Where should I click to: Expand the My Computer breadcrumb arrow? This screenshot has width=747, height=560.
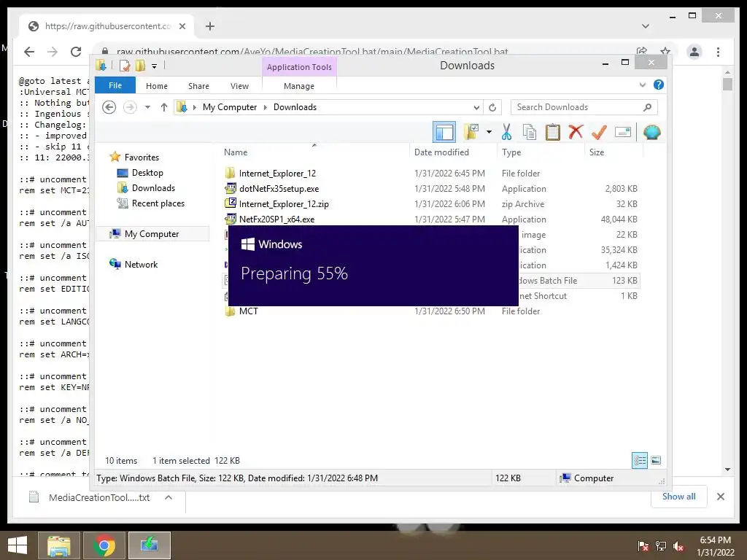[x=266, y=107]
